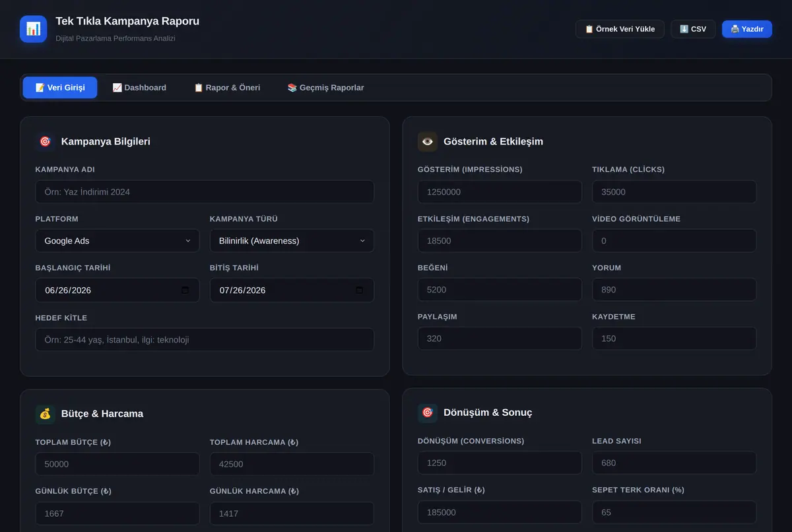This screenshot has height=532, width=792.
Task: Click the target icon beside Dönüşüm & Sonuç
Action: point(428,413)
